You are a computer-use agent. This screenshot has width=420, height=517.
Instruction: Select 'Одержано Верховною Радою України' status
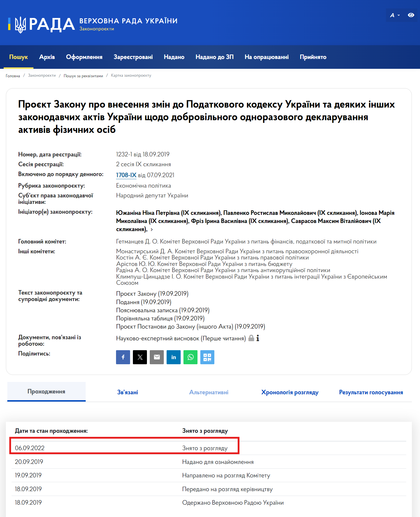pyautogui.click(x=233, y=503)
